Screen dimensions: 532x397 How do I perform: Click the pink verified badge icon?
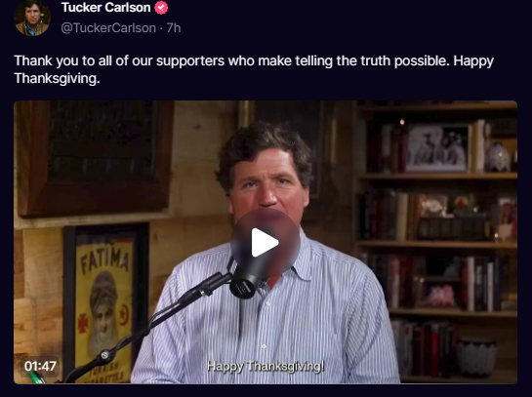[x=161, y=8]
